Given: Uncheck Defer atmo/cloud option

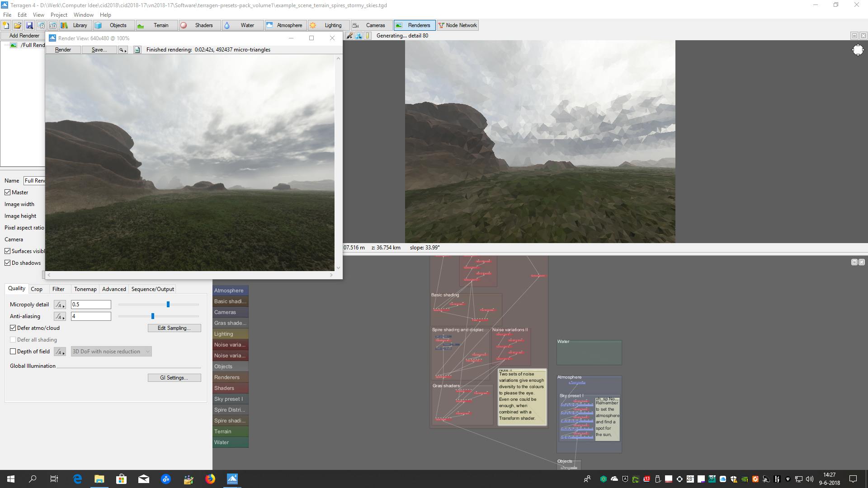Looking at the screenshot, I should (x=13, y=328).
